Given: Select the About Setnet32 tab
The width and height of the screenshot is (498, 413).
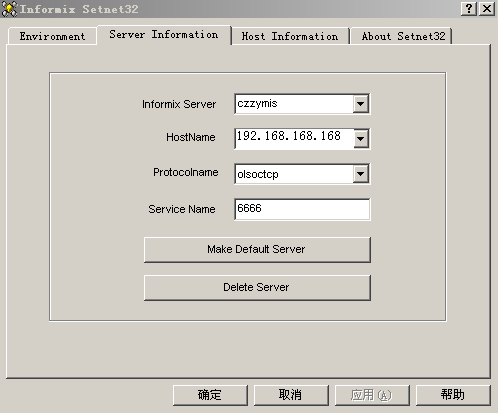Looking at the screenshot, I should coord(403,36).
